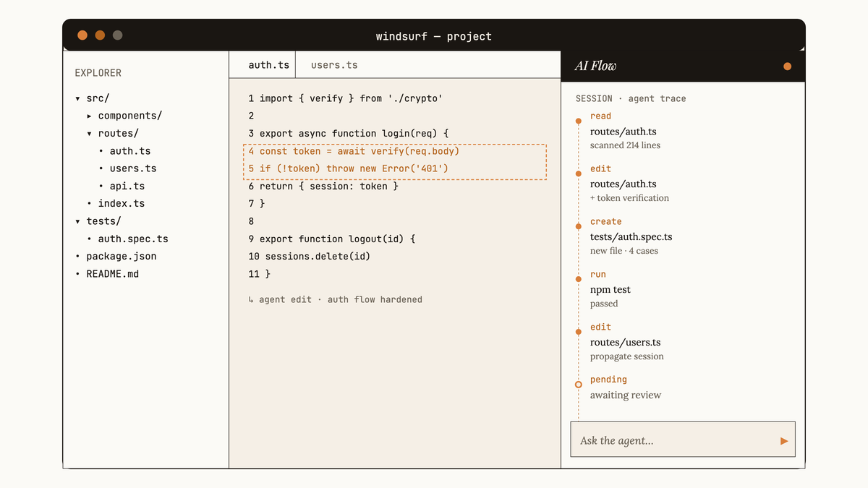Image resolution: width=868 pixels, height=488 pixels.
Task: Click 'awaiting review' pending status
Action: pyautogui.click(x=626, y=395)
